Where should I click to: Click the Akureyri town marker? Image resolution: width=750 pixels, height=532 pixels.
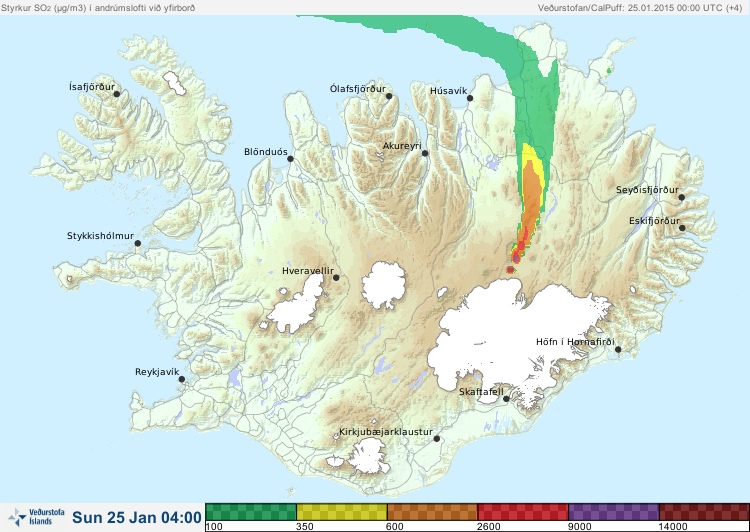(x=425, y=153)
